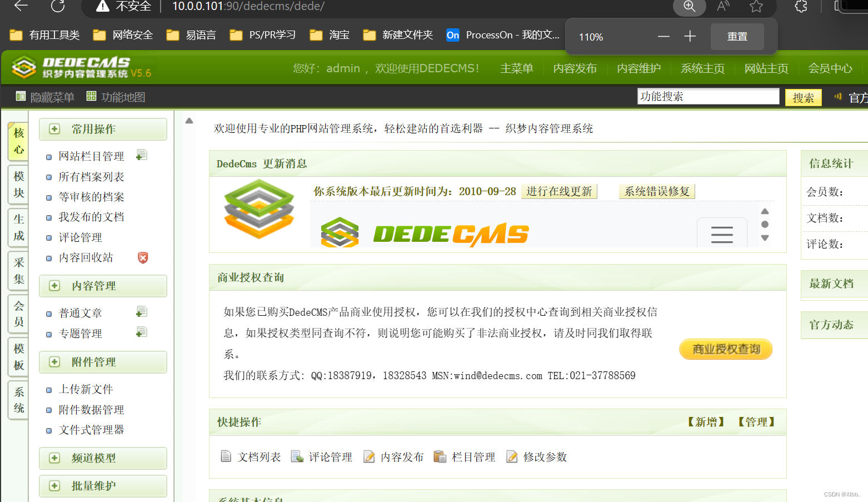Click the not secure warning icon
This screenshot has height=502, width=868.
(x=102, y=6)
